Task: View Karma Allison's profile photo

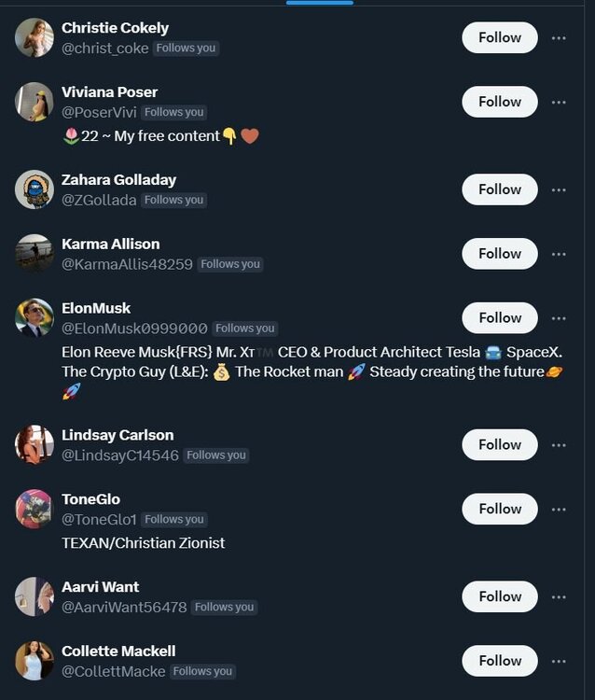Action: (x=35, y=254)
